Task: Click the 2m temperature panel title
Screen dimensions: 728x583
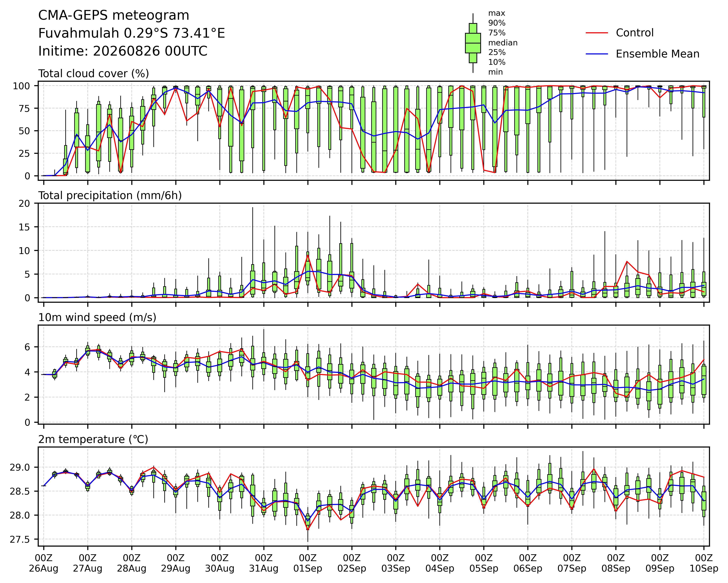Action: coord(93,440)
